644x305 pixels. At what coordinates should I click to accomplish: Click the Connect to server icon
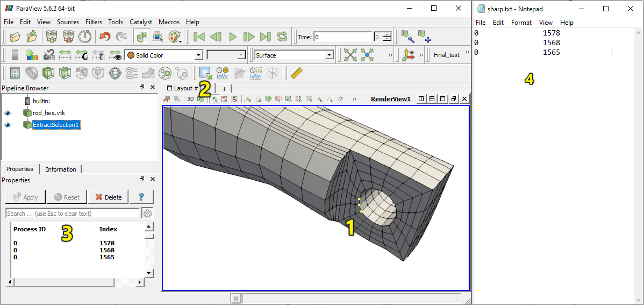(52, 37)
